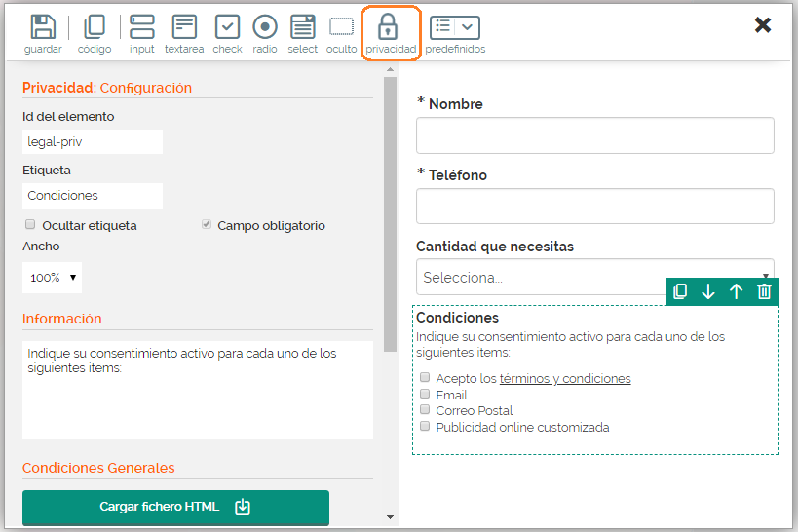The image size is (798, 532).
Task: Add an oculto hidden field
Action: click(341, 27)
